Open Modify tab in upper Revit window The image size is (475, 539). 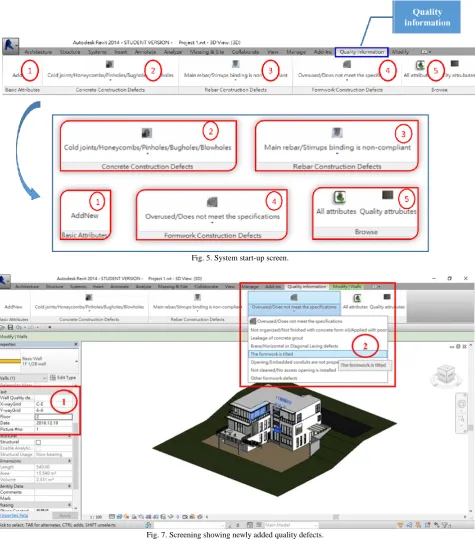click(x=400, y=52)
